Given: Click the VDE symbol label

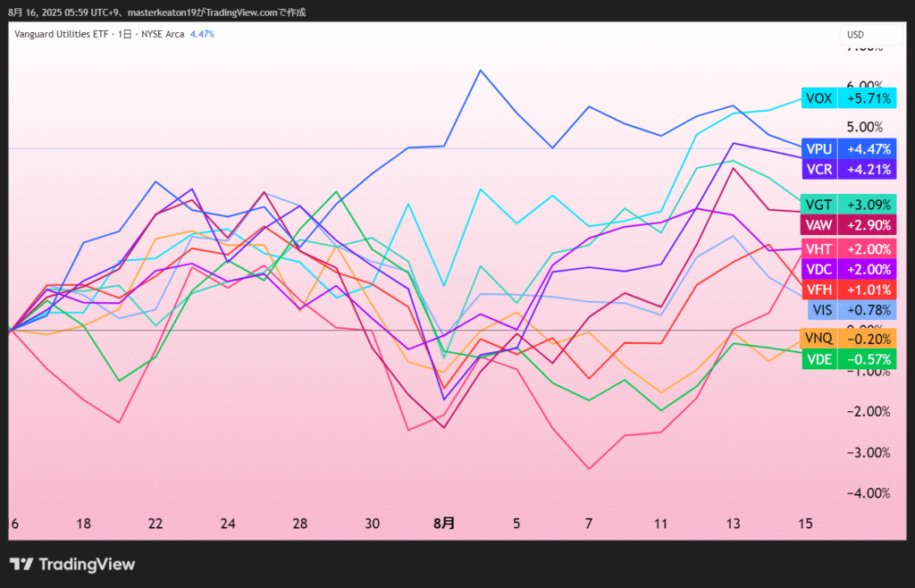Looking at the screenshot, I should [819, 358].
